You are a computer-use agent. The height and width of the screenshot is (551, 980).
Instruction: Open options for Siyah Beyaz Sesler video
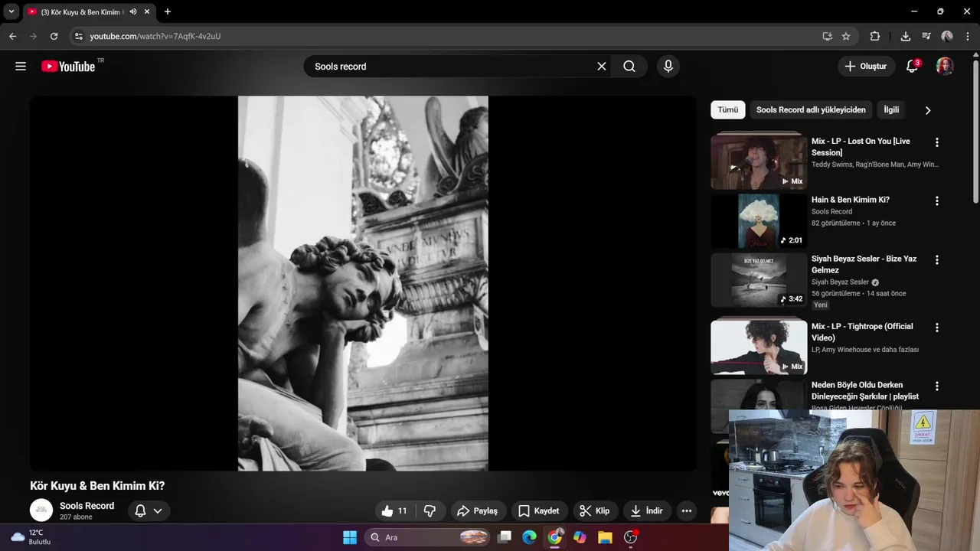click(936, 260)
